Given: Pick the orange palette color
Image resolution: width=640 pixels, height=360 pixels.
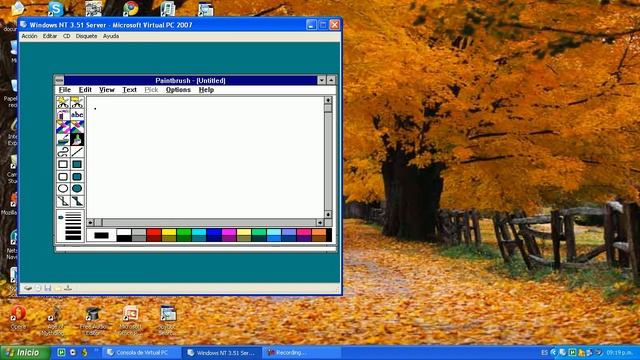Looking at the screenshot, I should tap(319, 232).
